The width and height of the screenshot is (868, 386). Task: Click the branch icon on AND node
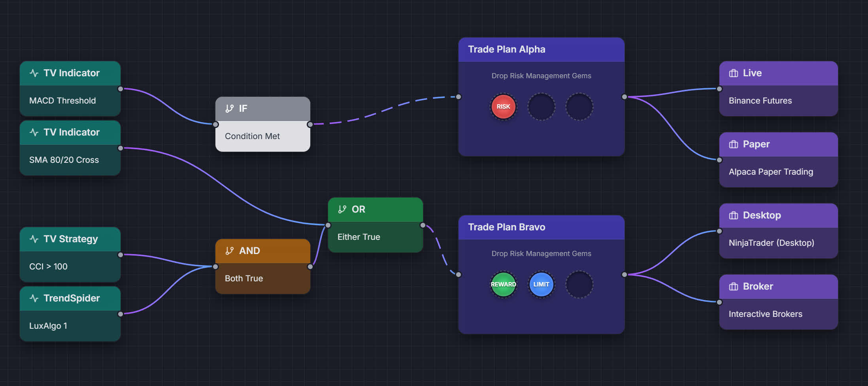click(x=230, y=251)
